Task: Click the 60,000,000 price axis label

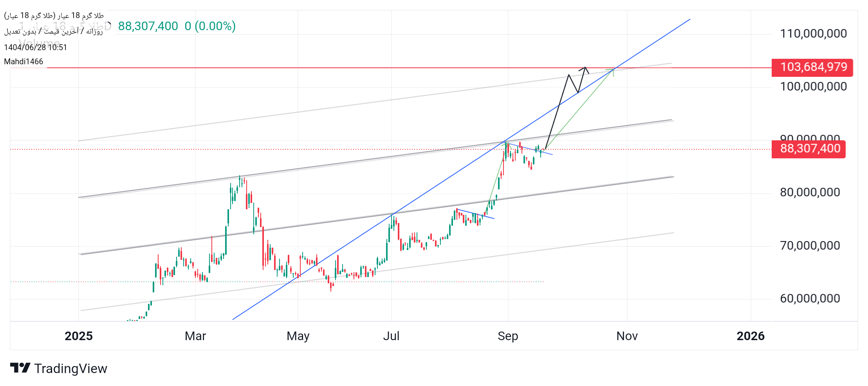Action: [x=810, y=299]
